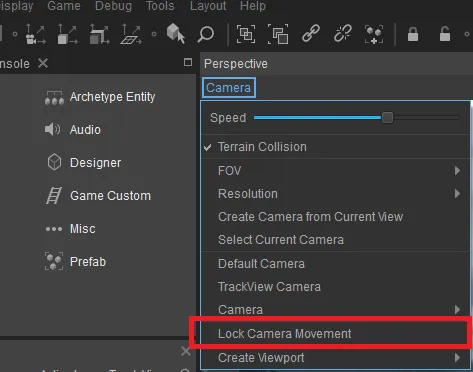Image resolution: width=473 pixels, height=372 pixels.
Task: Maximize the Console panel with square icon
Action: [188, 62]
